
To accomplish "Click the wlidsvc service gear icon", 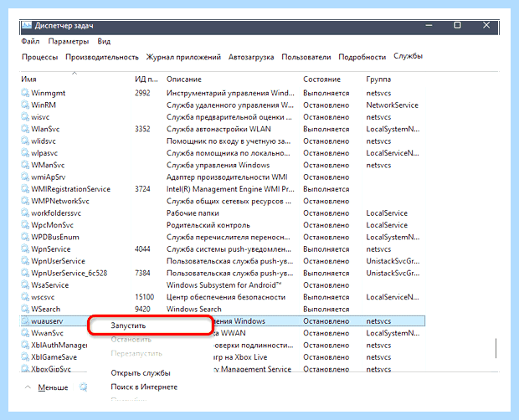I will pyautogui.click(x=25, y=141).
